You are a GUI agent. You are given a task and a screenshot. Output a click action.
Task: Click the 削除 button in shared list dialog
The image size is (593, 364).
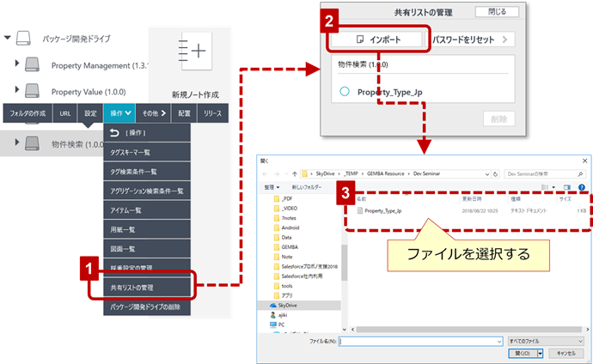[498, 119]
